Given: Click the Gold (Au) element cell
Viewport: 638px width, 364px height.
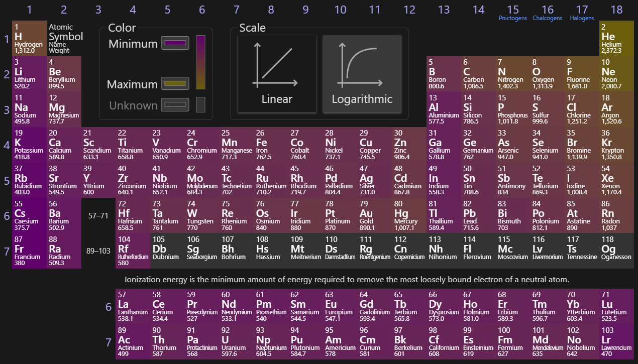Looking at the screenshot, I should (374, 215).
